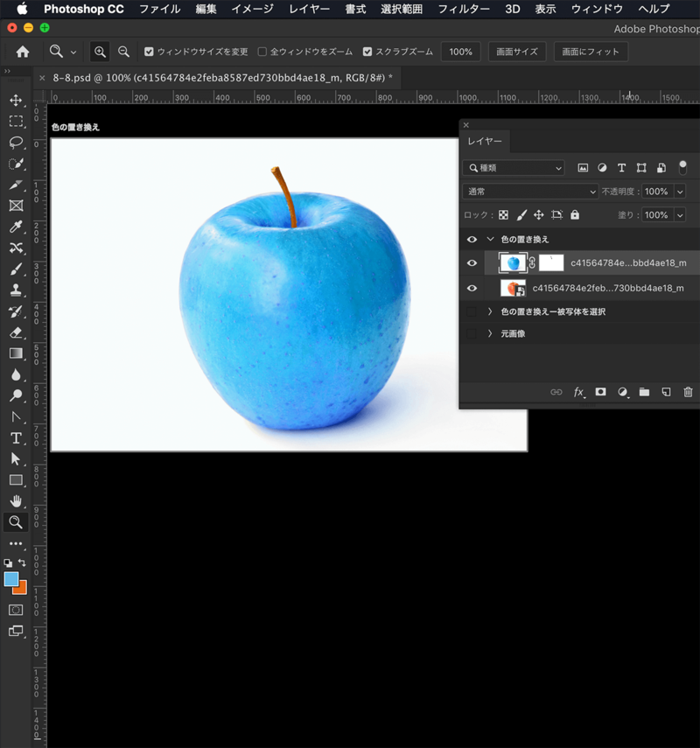Click the white layer mask thumbnail

coord(550,262)
